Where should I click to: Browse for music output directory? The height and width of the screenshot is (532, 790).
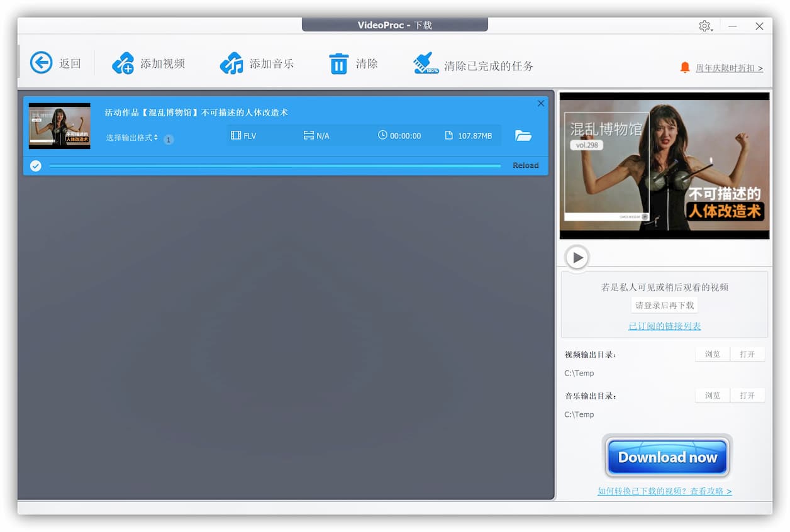713,396
